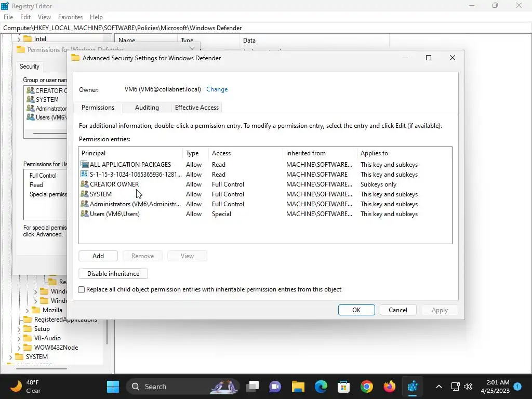Click the SYSTEM group icon in permission entries

(x=85, y=194)
